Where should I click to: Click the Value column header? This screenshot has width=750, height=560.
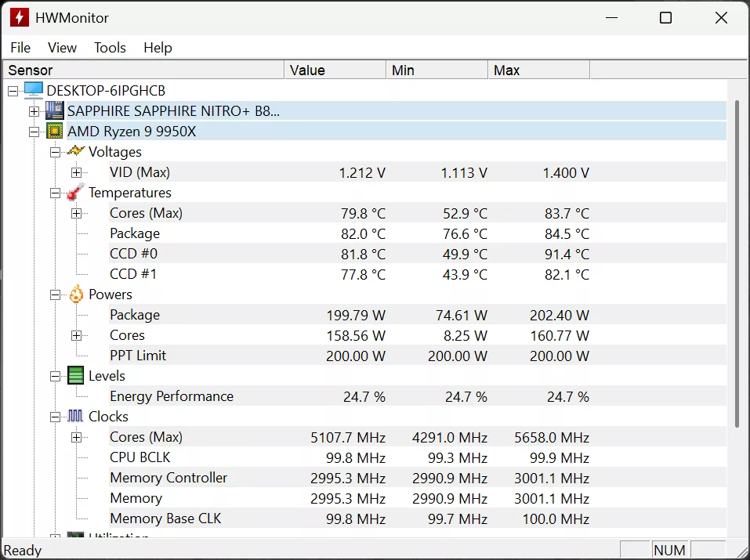coord(335,70)
